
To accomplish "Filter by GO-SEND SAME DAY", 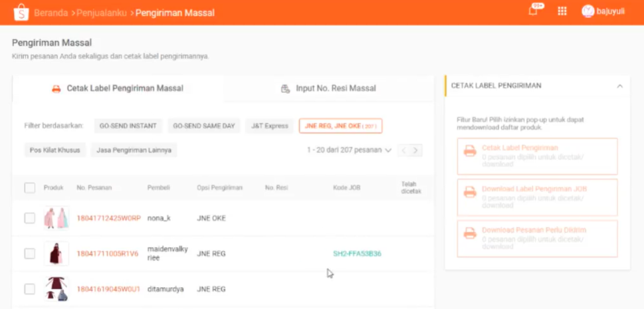I will (204, 126).
